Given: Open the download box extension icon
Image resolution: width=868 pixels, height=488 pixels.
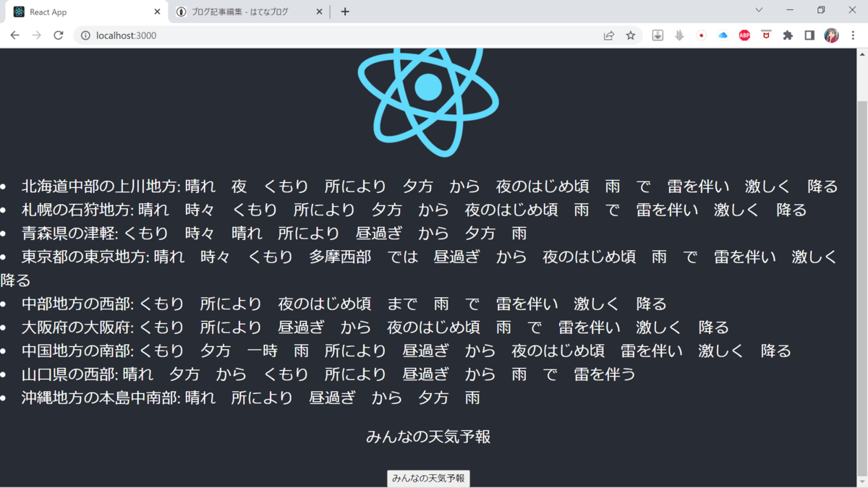Looking at the screenshot, I should pyautogui.click(x=658, y=35).
